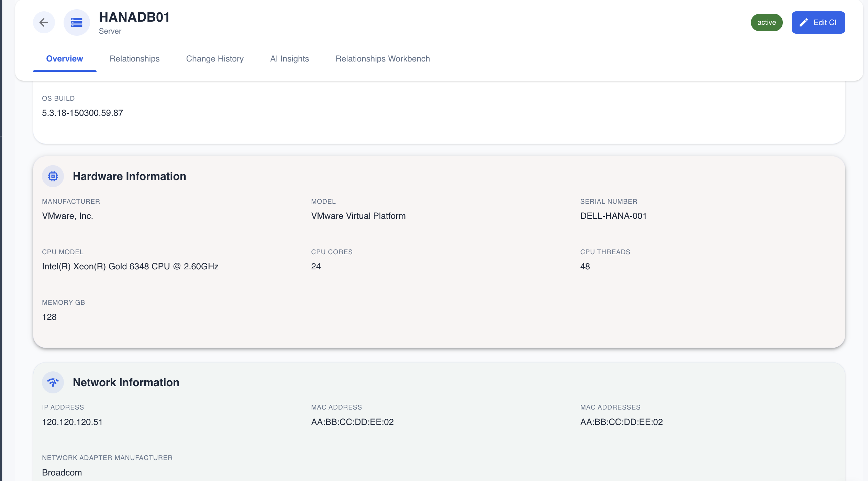
Task: View the AI Insights tab
Action: (x=289, y=59)
